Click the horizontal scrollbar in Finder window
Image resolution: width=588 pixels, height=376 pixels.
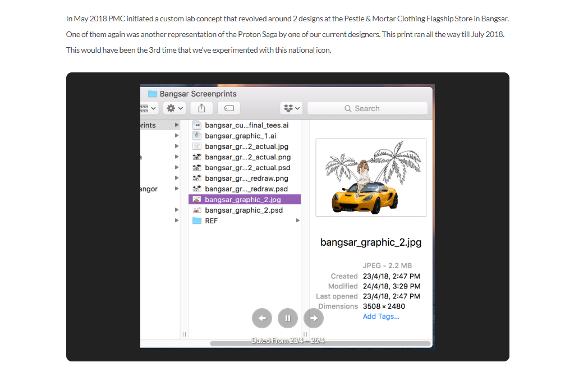[x=320, y=343]
